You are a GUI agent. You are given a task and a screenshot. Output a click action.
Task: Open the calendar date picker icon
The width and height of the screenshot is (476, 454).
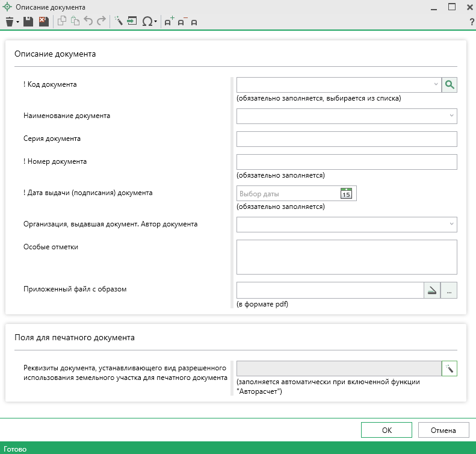(346, 193)
